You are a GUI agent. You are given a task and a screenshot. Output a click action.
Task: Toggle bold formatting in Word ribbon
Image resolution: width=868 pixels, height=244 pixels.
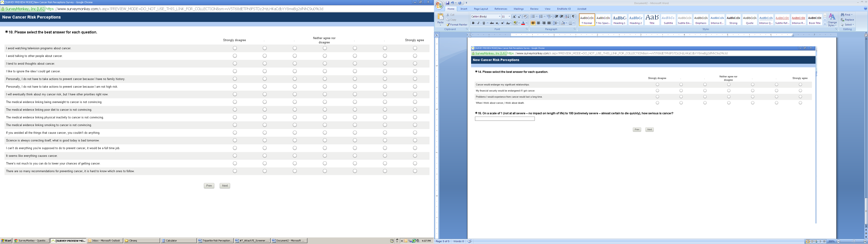(x=473, y=23)
